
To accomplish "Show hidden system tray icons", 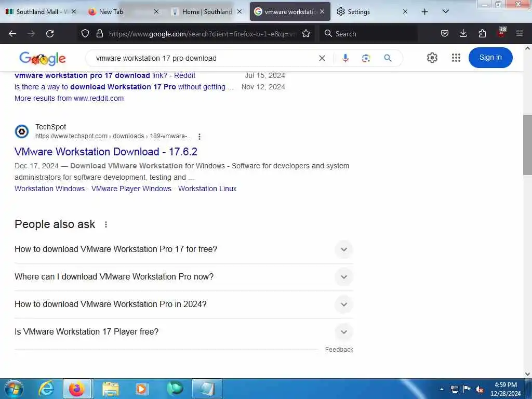I will 442,390.
